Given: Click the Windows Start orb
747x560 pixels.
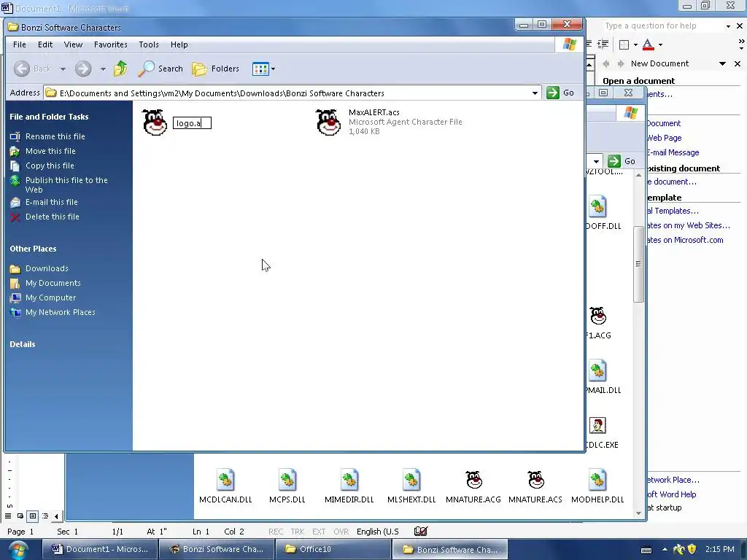Looking at the screenshot, I should tap(18, 550).
